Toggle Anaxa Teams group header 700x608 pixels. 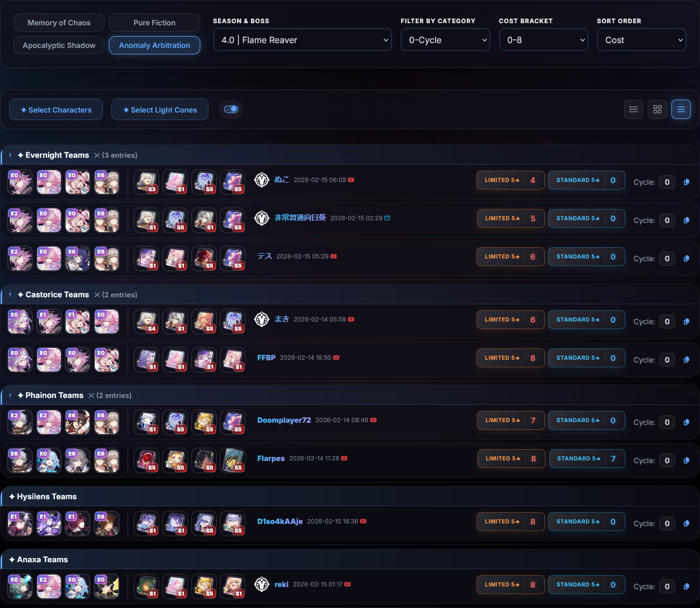click(350, 560)
